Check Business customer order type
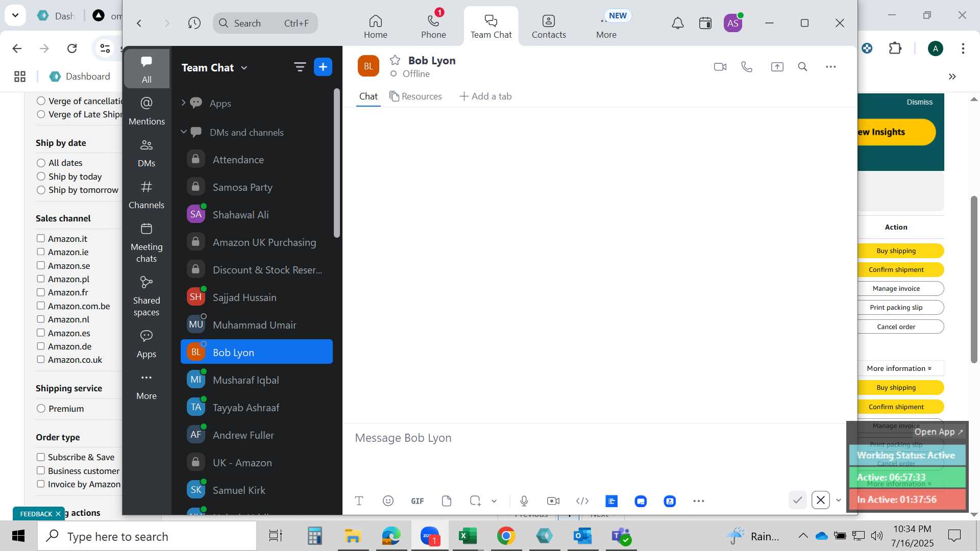The height and width of the screenshot is (551, 980). (x=41, y=470)
